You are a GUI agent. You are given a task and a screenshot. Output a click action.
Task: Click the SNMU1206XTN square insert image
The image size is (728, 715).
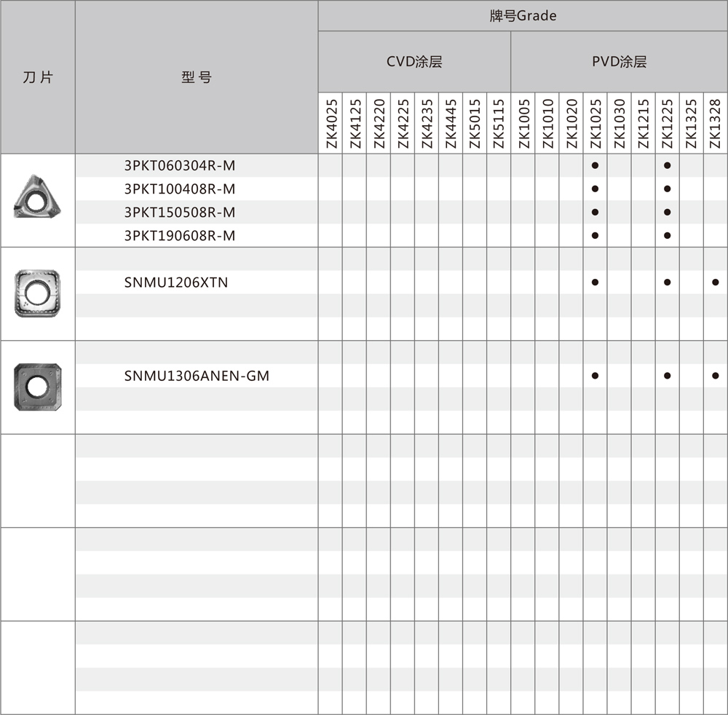pyautogui.click(x=37, y=293)
